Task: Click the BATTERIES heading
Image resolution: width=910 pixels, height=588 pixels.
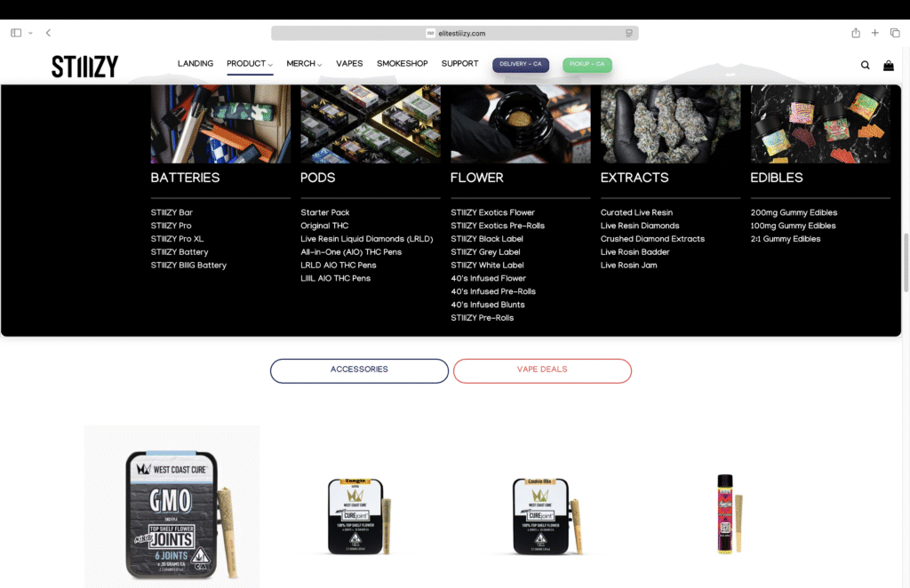Action: pyautogui.click(x=185, y=178)
